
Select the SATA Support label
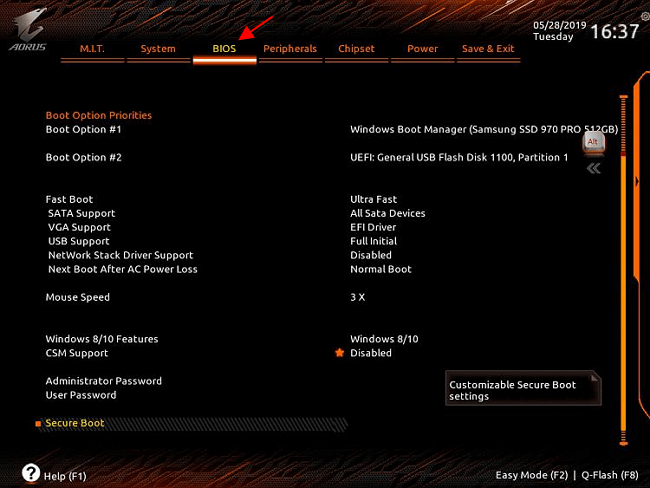[82, 214]
